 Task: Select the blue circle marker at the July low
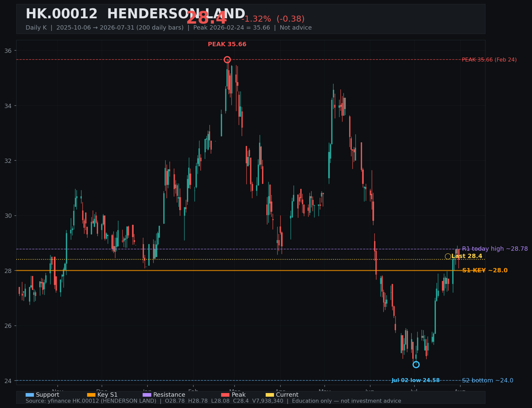pos(416,364)
